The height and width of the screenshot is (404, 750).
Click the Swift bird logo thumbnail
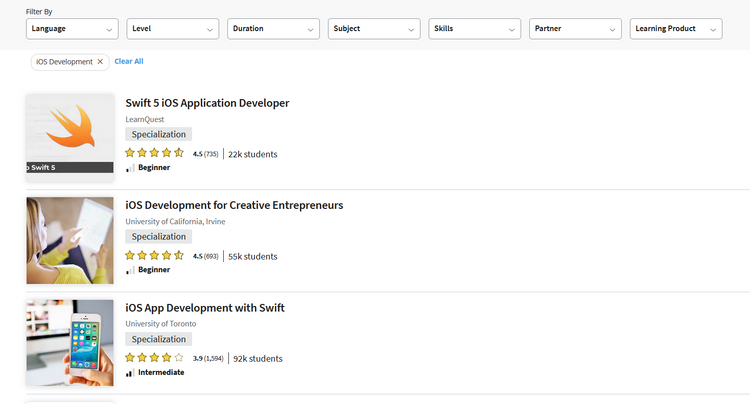click(70, 138)
